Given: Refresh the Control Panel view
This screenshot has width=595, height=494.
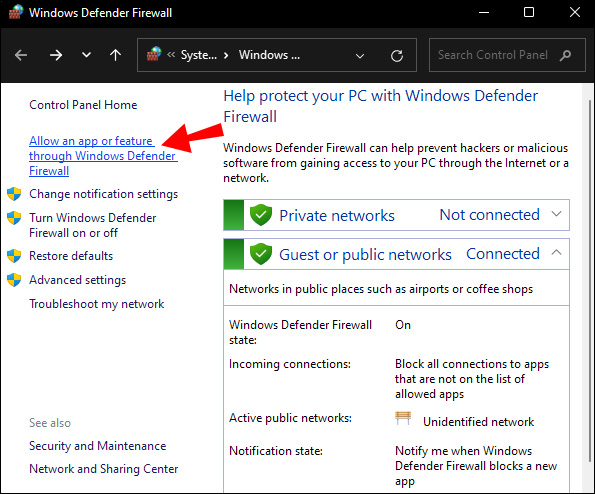Looking at the screenshot, I should pyautogui.click(x=397, y=56).
